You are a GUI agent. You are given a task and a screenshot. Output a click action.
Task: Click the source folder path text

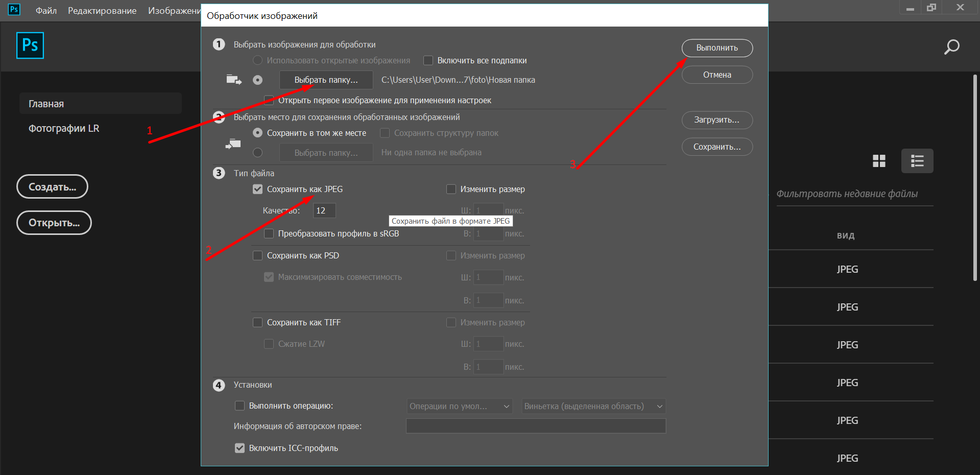(x=458, y=80)
